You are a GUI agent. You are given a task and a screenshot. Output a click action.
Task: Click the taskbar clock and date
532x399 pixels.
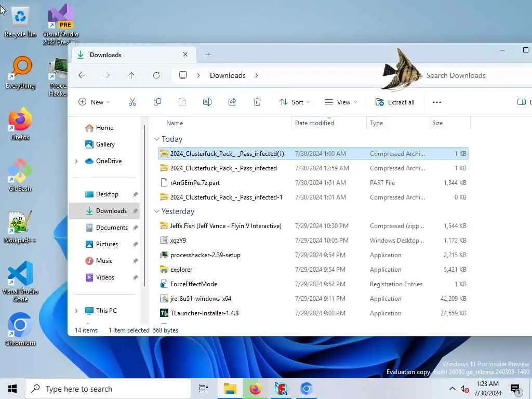487,389
